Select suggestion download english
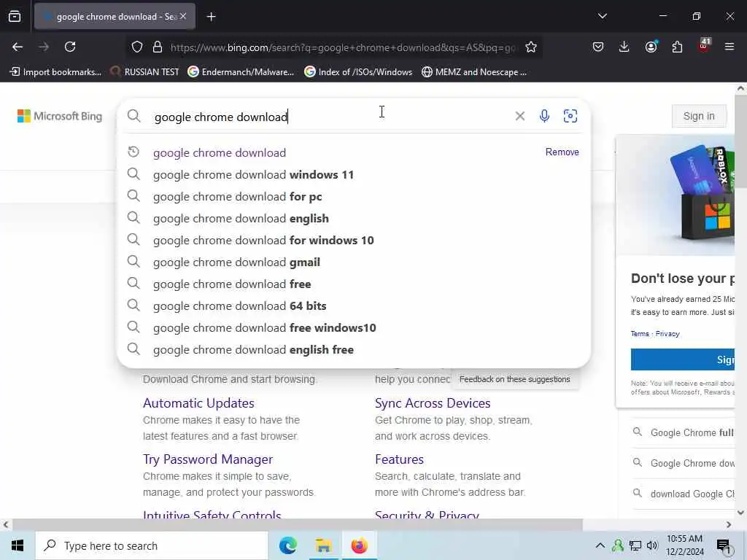 point(354,219)
